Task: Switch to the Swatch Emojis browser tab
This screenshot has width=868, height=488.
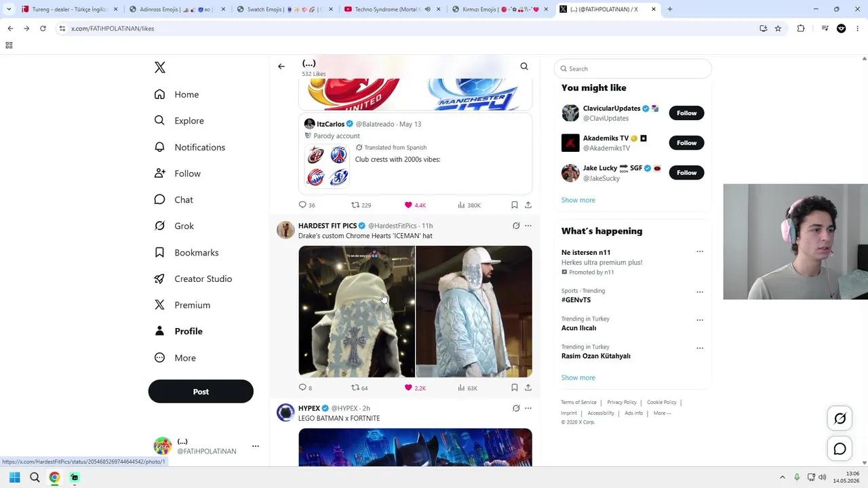Action: [x=285, y=9]
